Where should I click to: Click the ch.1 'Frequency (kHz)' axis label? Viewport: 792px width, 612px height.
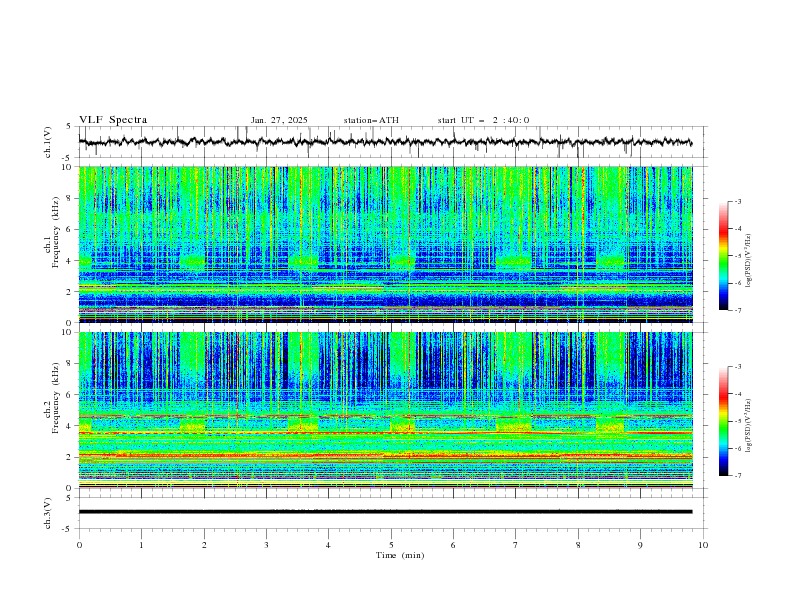point(55,231)
